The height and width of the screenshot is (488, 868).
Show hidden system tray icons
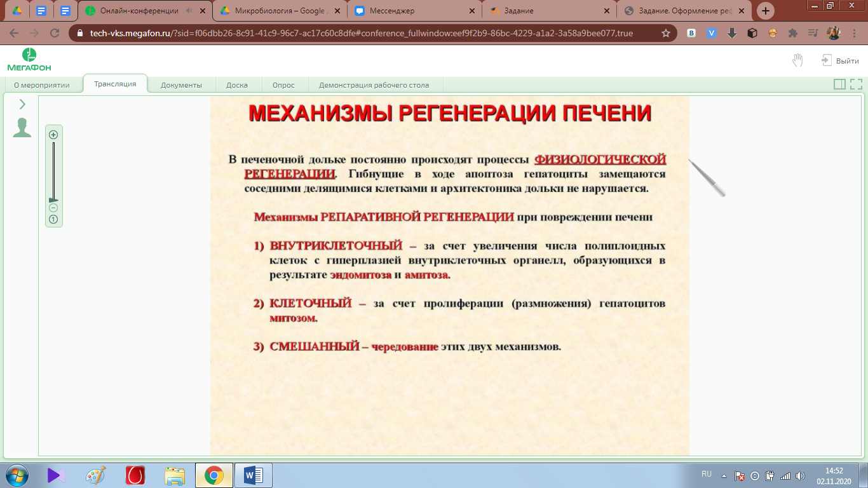pyautogui.click(x=724, y=475)
